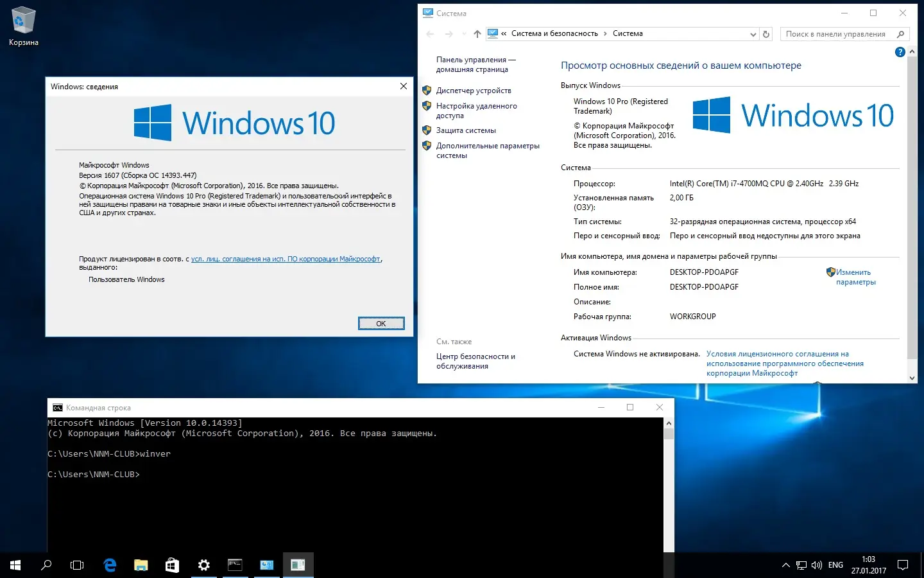The height and width of the screenshot is (578, 924).
Task: Click the computer icon in the address bar
Action: coord(493,33)
